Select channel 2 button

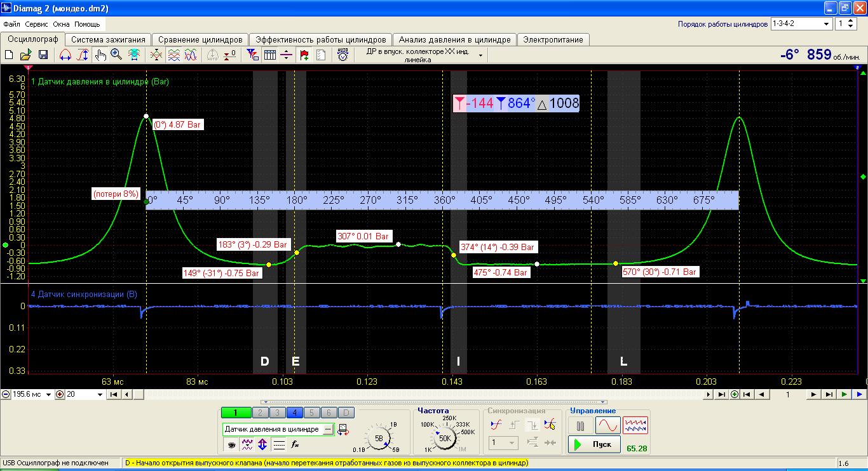(260, 413)
